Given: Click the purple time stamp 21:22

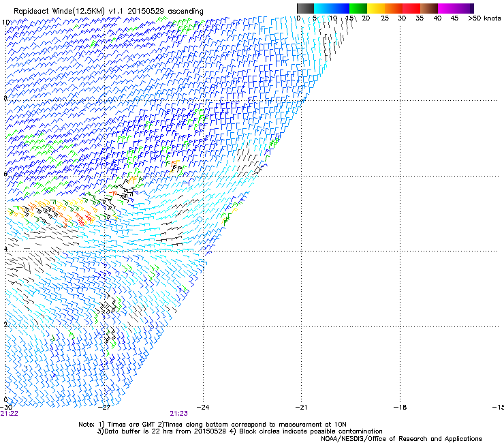Looking at the screenshot, I should click(9, 414).
